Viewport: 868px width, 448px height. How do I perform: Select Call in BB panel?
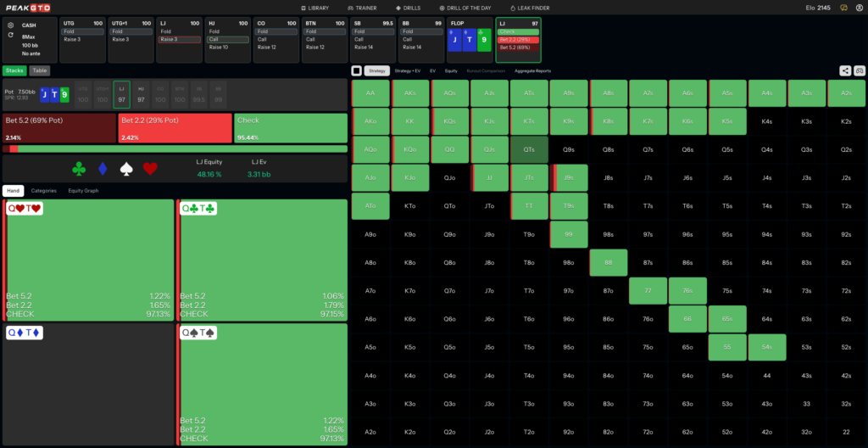click(x=421, y=39)
